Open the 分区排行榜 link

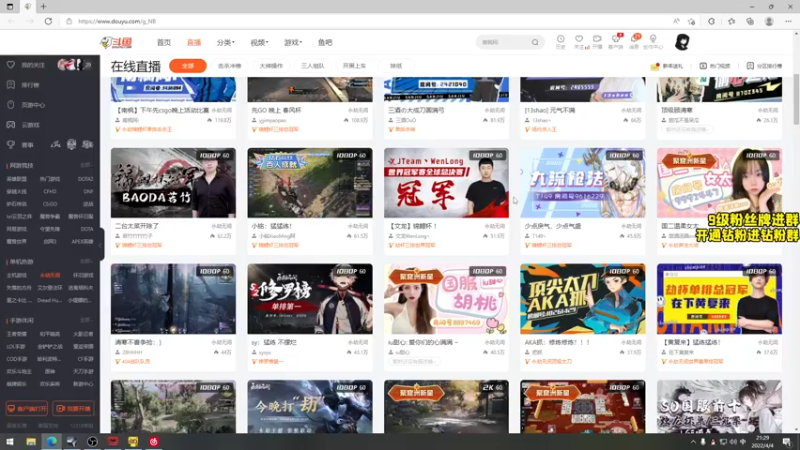click(764, 66)
